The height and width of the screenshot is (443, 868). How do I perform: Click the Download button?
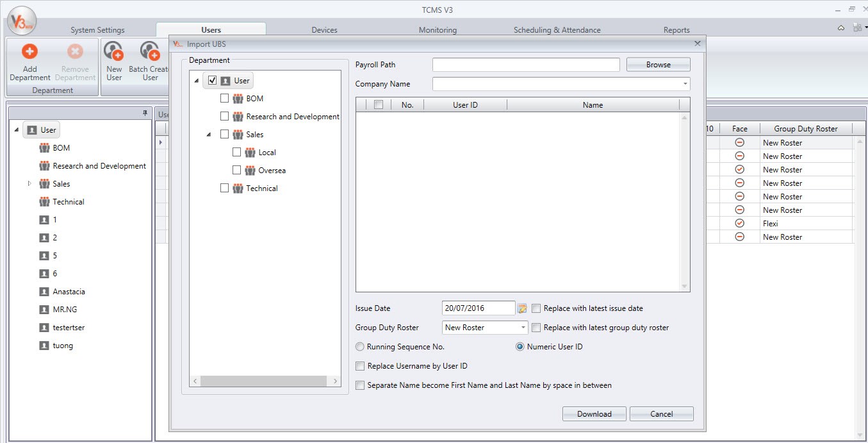[594, 414]
